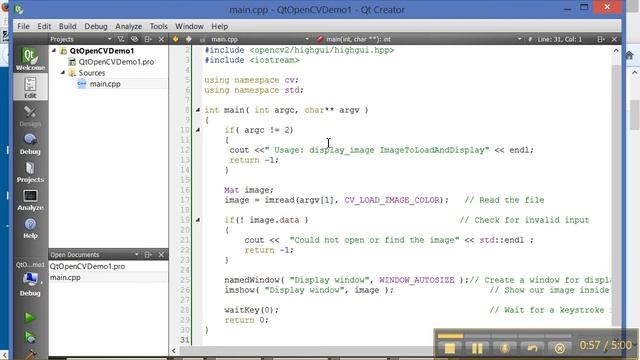Go back in editor navigation history
This screenshot has width=640, height=360.
tap(176, 39)
